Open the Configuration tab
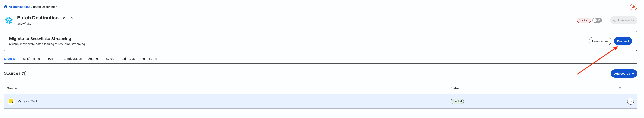 pos(72,59)
